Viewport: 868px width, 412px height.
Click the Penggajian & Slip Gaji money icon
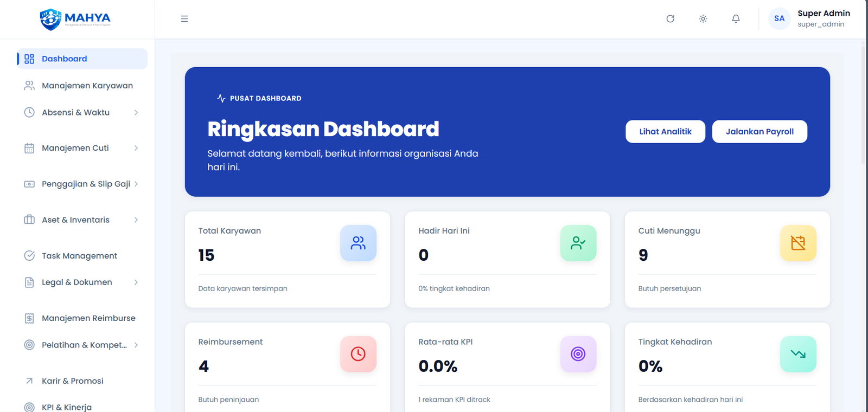coord(29,184)
